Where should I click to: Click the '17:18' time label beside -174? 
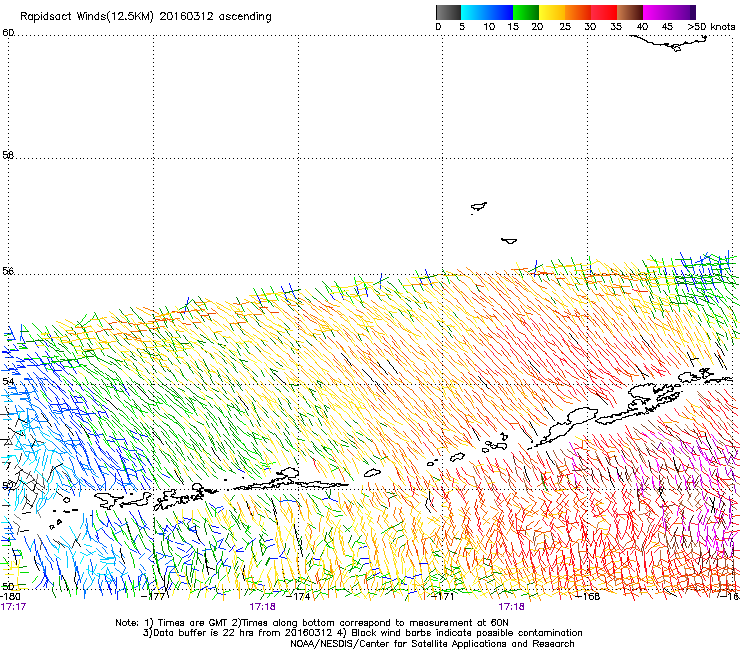point(262,607)
